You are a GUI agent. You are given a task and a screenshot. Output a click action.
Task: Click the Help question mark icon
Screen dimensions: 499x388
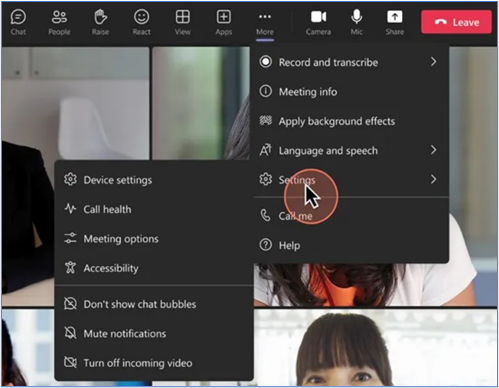[265, 245]
